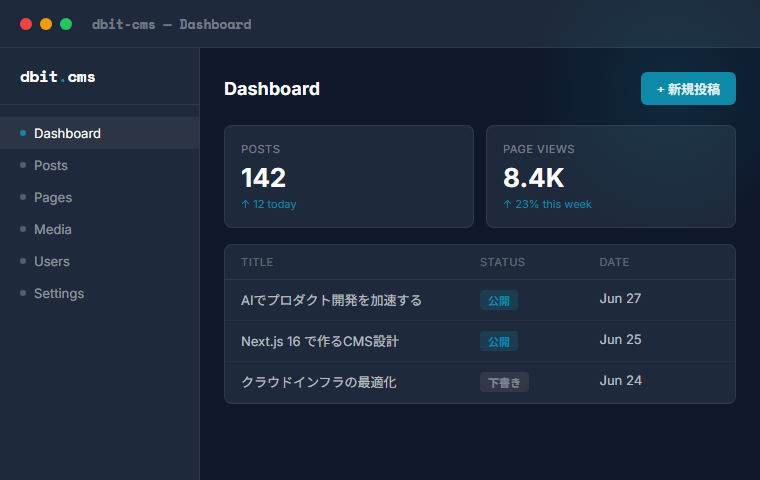Click the TITLE column header
The height and width of the screenshot is (480, 760).
click(x=257, y=262)
